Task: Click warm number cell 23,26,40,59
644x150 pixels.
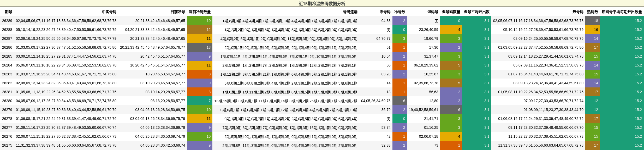Action: point(429,30)
